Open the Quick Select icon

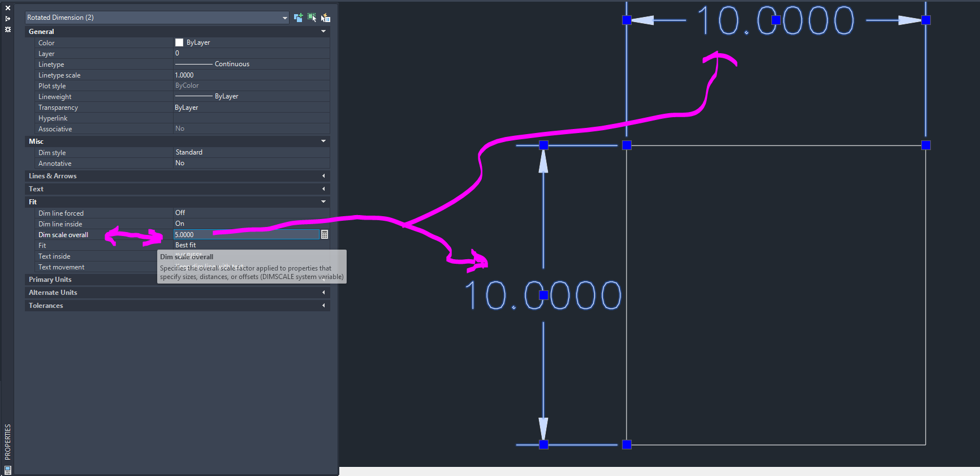(x=326, y=18)
